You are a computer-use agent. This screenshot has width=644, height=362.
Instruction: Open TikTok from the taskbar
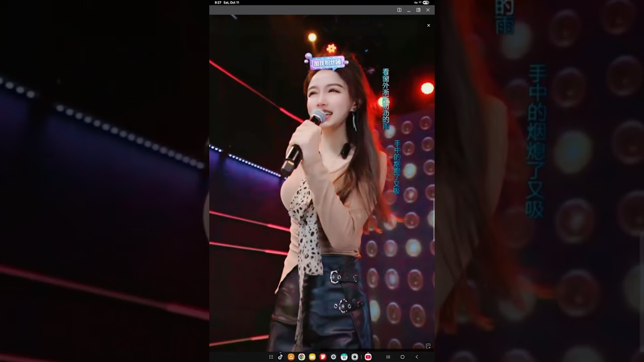[280, 357]
